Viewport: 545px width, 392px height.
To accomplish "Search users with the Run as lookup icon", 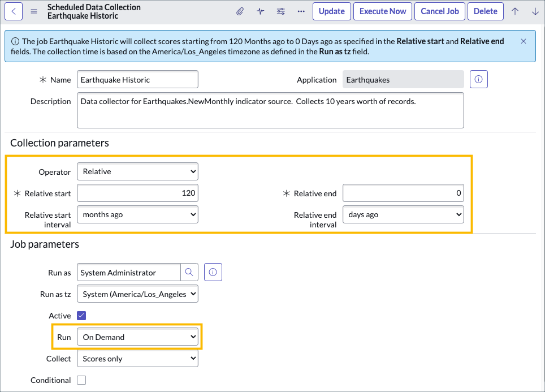I will click(189, 272).
